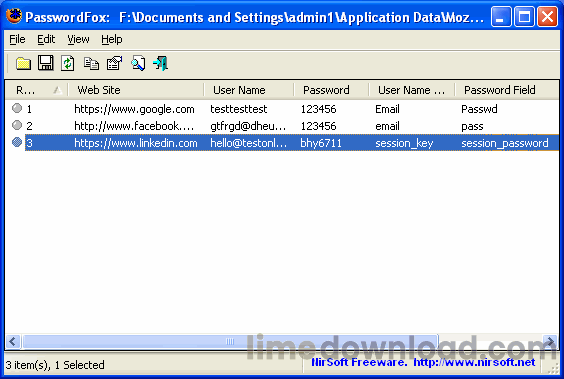Click the Select Folders yellow folder icon
This screenshot has height=379, width=564.
23,64
